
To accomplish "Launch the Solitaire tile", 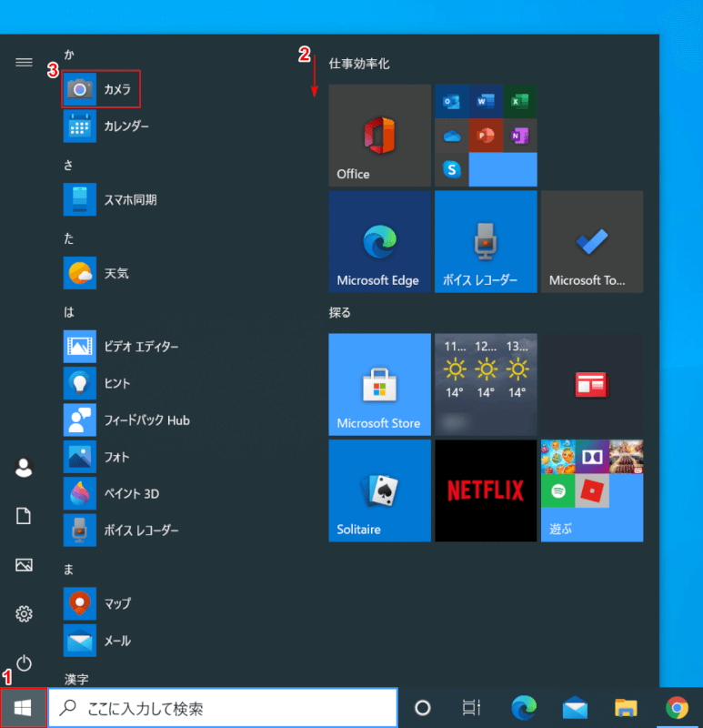I will [x=379, y=490].
